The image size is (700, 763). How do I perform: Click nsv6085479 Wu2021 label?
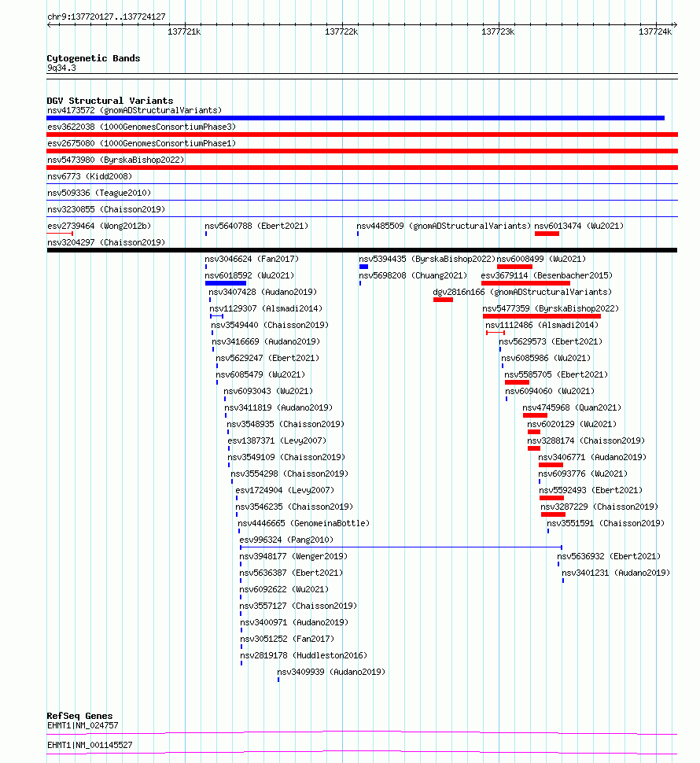pyautogui.click(x=260, y=375)
